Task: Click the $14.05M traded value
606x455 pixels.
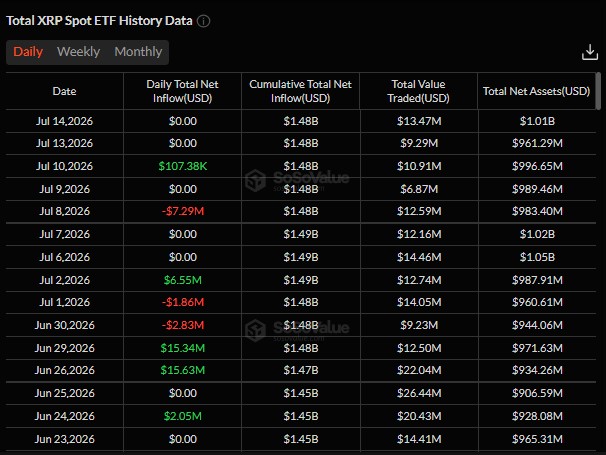Action: coord(419,302)
